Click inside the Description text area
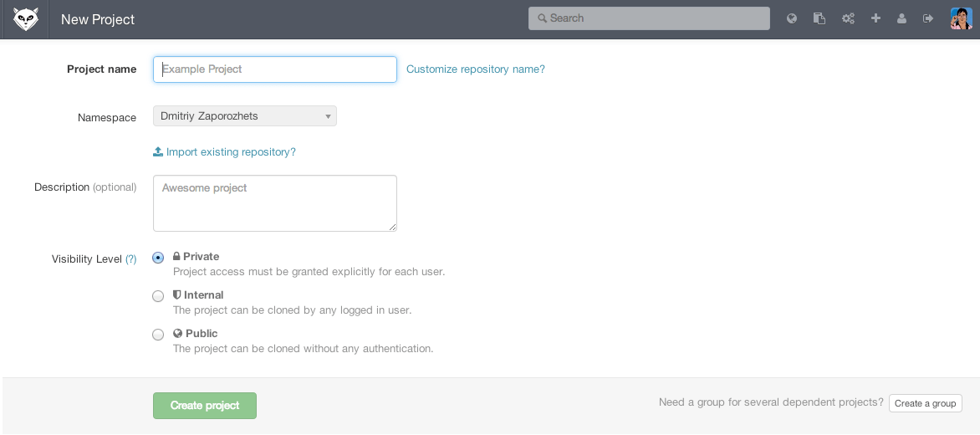This screenshot has height=435, width=980. pos(274,203)
